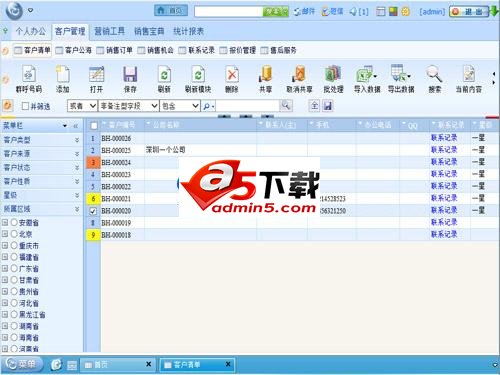The width and height of the screenshot is (500, 375).
Task: Toggle the 并筛选 checkbox
Action: click(25, 106)
